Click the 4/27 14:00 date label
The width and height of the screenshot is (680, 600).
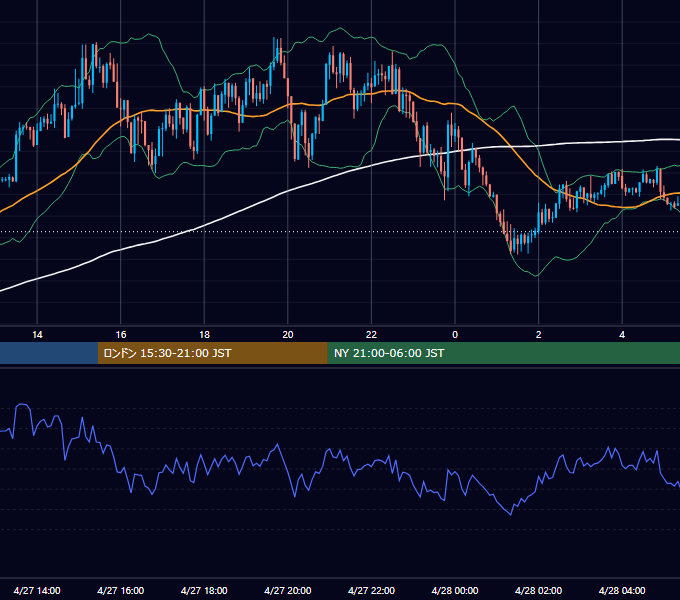pyautogui.click(x=37, y=590)
